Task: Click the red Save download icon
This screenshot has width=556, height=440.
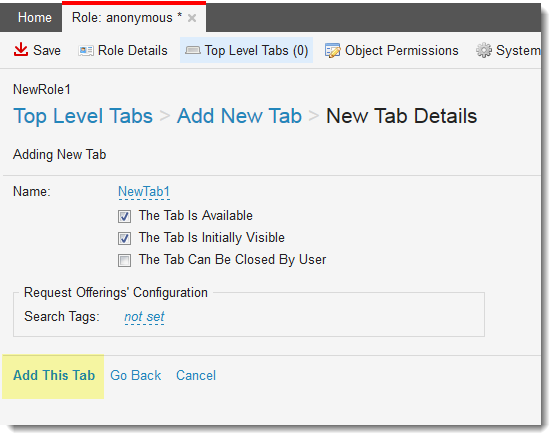Action: pyautogui.click(x=21, y=50)
